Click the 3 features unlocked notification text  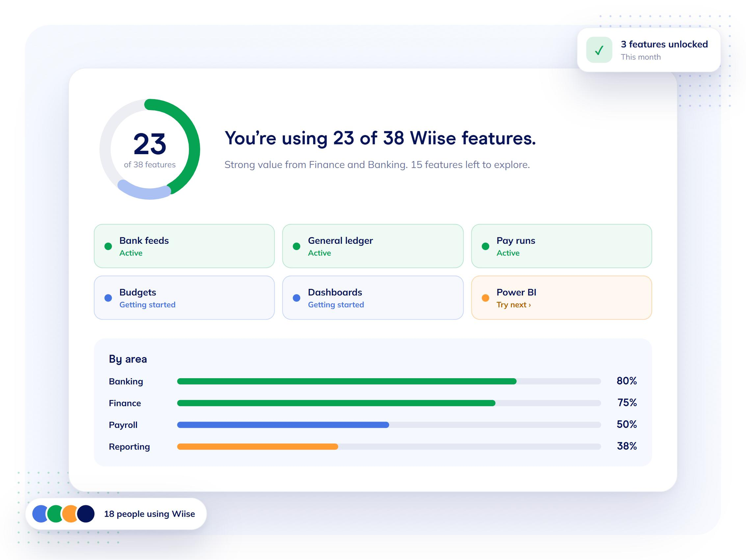[664, 44]
